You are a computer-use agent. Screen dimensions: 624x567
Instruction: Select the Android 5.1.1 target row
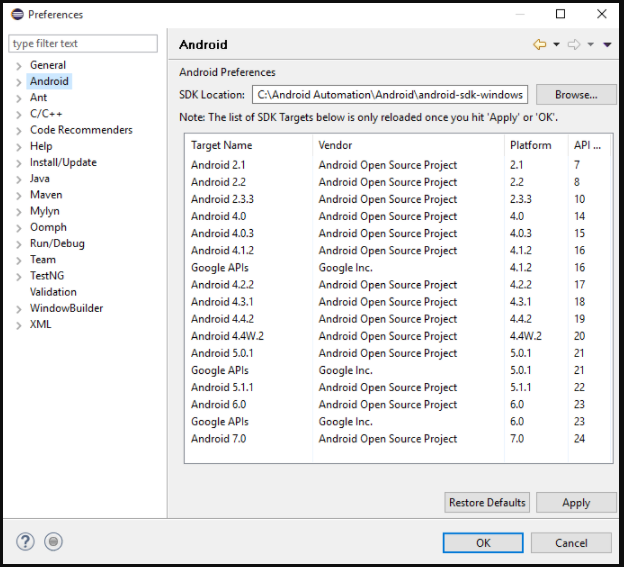point(398,387)
